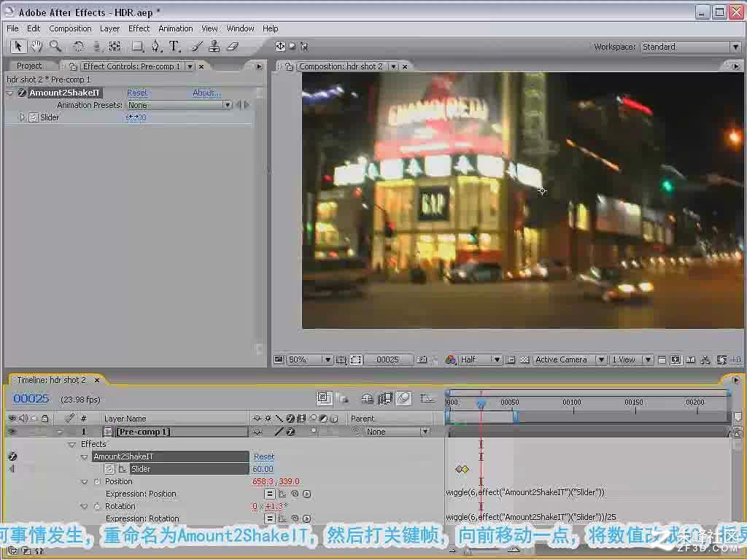The image size is (747, 560).
Task: Click the reset exposure icon
Action: (722, 360)
